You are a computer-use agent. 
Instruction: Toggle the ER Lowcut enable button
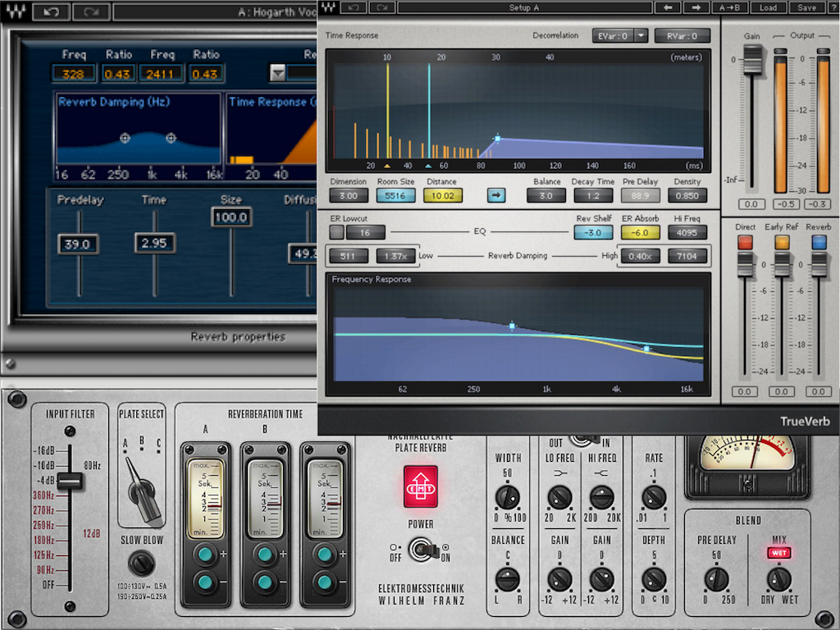click(x=336, y=232)
